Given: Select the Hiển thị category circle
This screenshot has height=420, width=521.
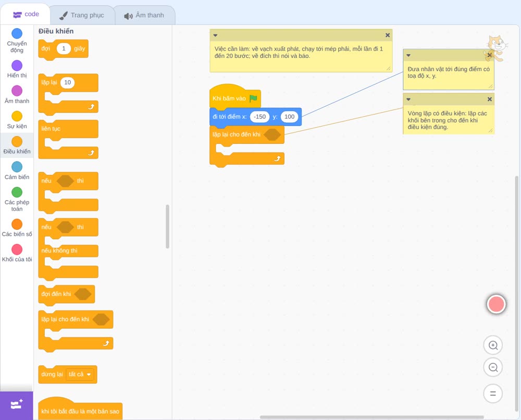Looking at the screenshot, I should 17,66.
